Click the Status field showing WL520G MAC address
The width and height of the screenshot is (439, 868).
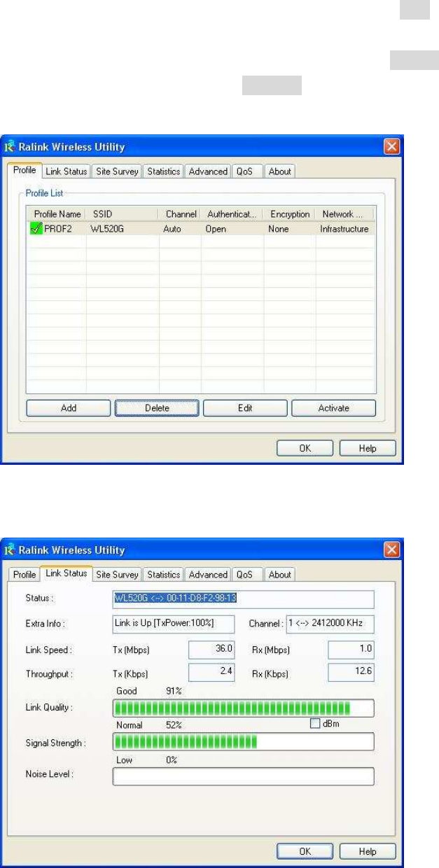coord(243,599)
